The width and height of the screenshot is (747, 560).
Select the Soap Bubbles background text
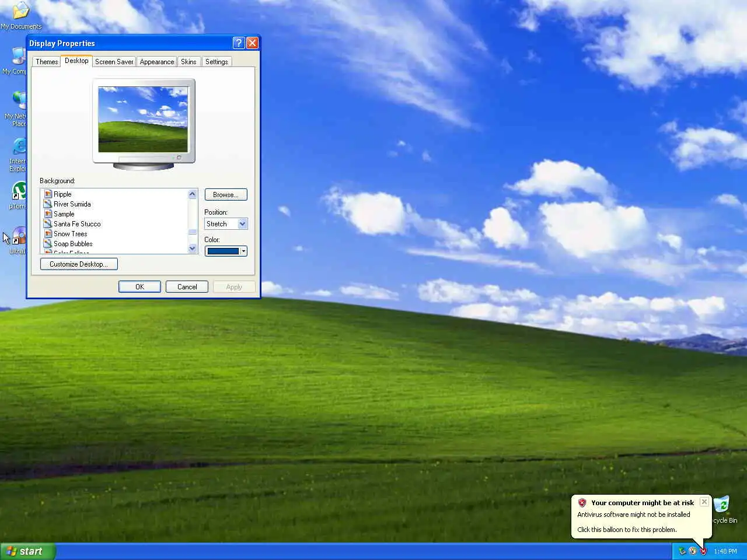(73, 244)
